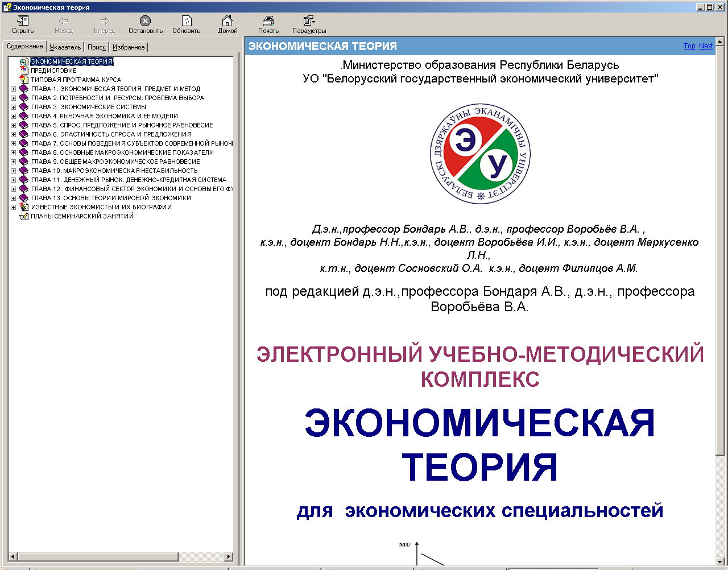Click the content pane scroll up arrow

click(720, 42)
